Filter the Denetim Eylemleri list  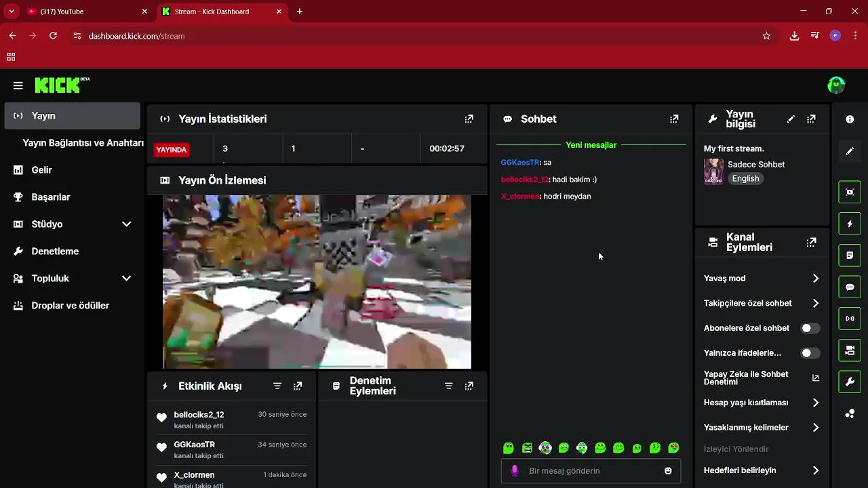(x=448, y=386)
